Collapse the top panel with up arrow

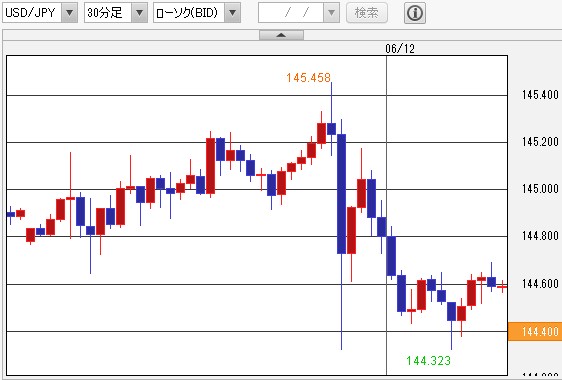coord(281,35)
